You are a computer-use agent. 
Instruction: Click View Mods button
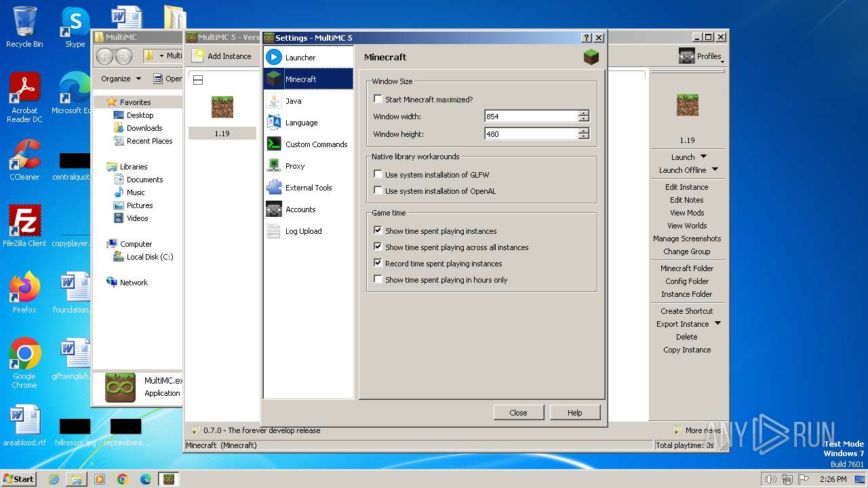click(x=686, y=212)
